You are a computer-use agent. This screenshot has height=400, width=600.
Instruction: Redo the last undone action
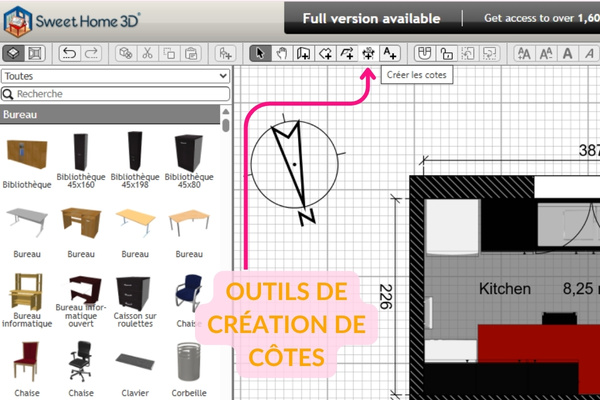91,53
